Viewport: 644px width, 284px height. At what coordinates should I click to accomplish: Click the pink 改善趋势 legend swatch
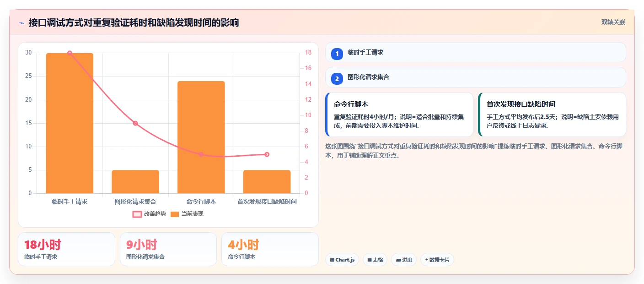coord(137,214)
